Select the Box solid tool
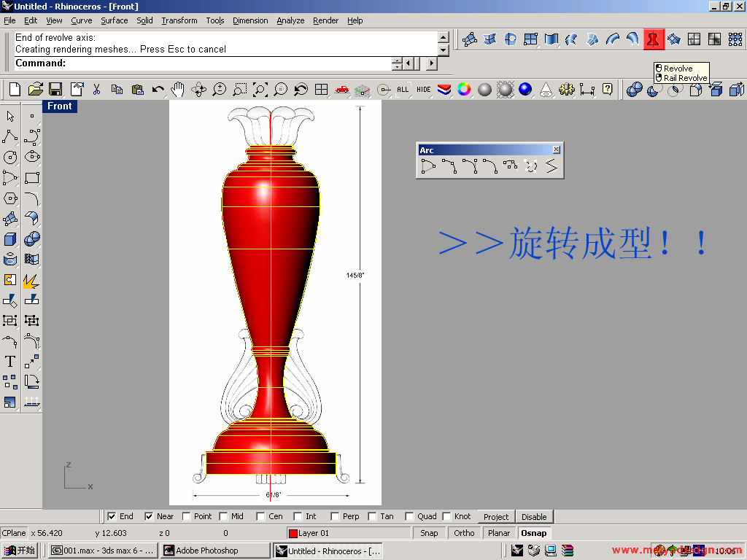Screen dimensions: 747x560 [x=10, y=239]
